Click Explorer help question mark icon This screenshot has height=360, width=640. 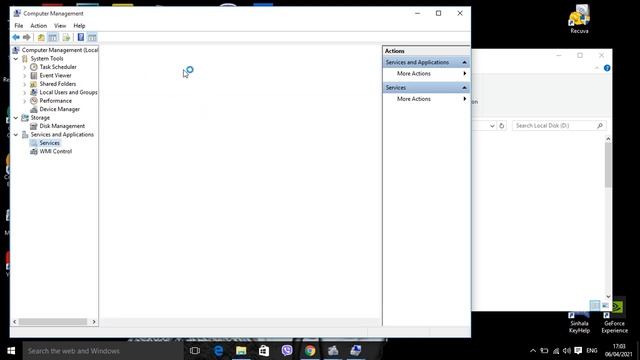coord(607,68)
